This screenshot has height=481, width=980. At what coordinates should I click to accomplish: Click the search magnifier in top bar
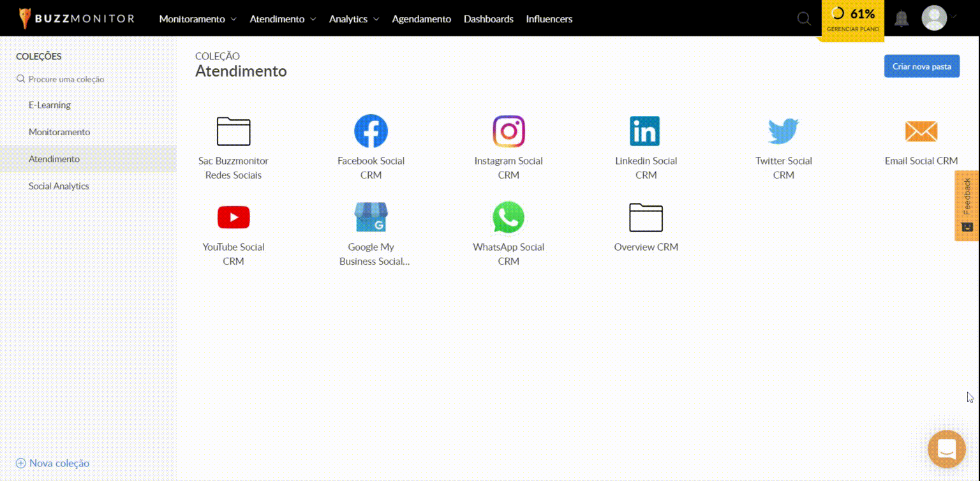point(804,18)
